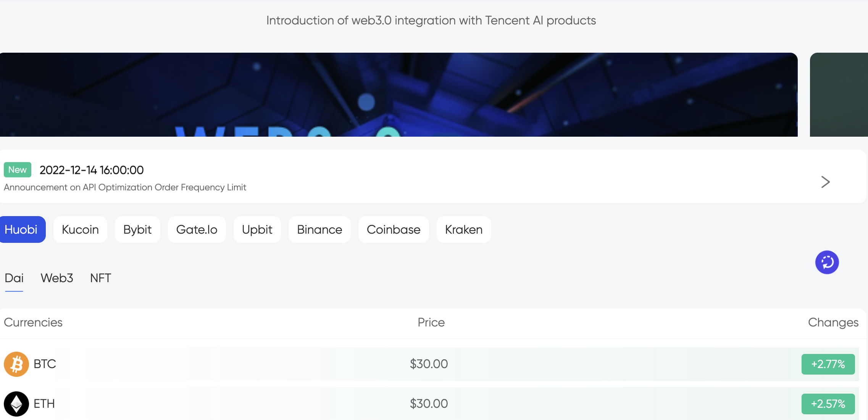Click the ETH currency label

(x=44, y=404)
